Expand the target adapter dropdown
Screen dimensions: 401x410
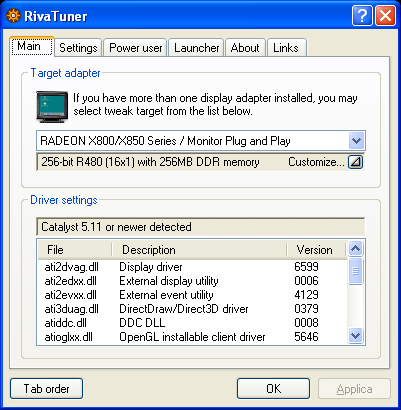coord(356,140)
